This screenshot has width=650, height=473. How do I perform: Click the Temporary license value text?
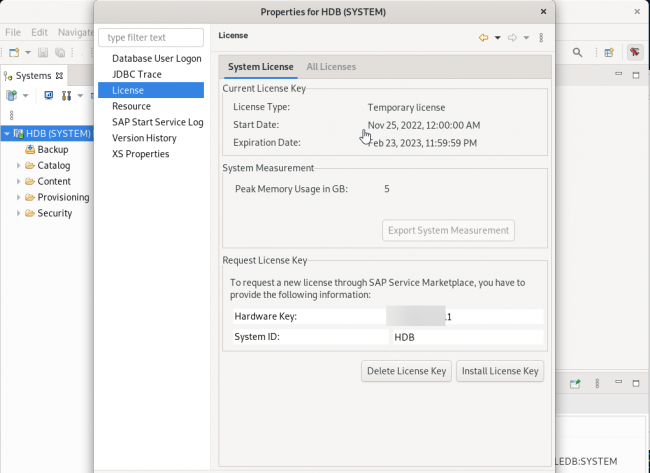pyautogui.click(x=406, y=107)
